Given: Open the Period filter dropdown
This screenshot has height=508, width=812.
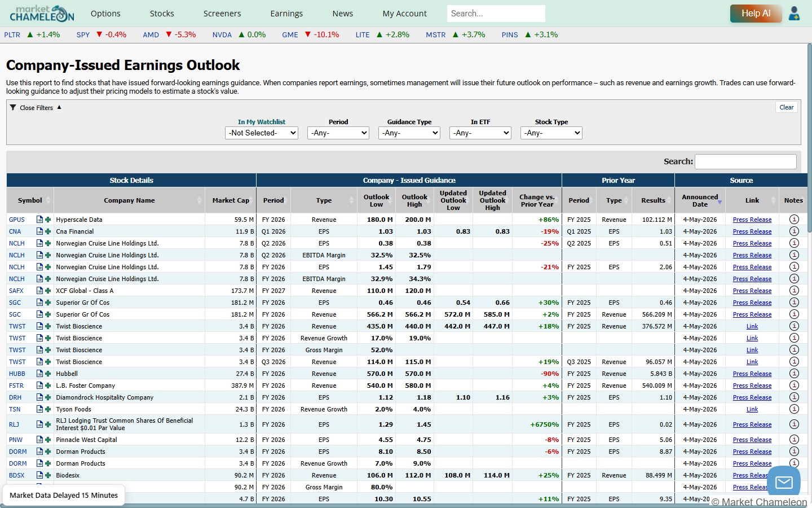Looking at the screenshot, I should point(338,133).
